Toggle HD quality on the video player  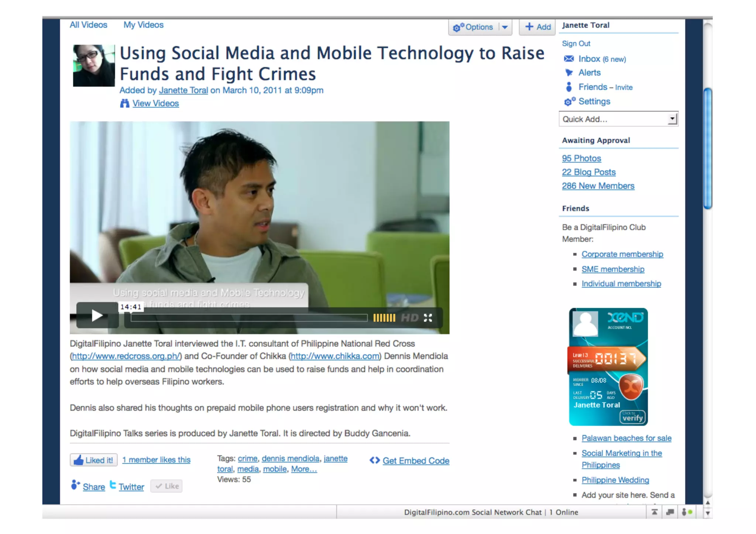(409, 318)
